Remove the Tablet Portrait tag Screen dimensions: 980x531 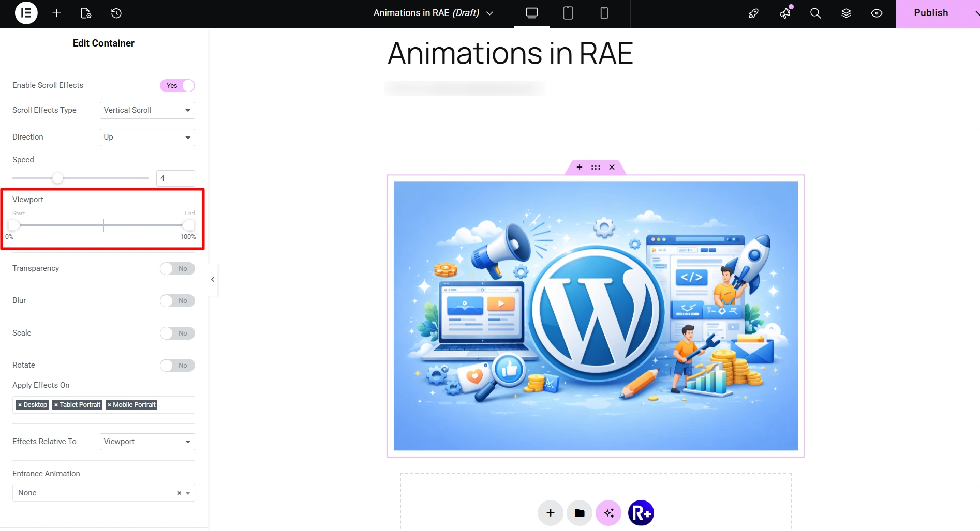pos(56,405)
